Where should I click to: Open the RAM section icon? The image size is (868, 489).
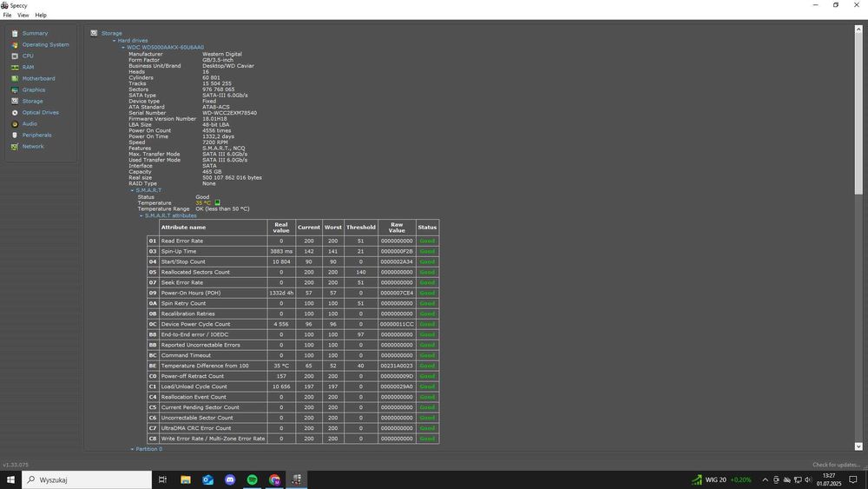[15, 68]
